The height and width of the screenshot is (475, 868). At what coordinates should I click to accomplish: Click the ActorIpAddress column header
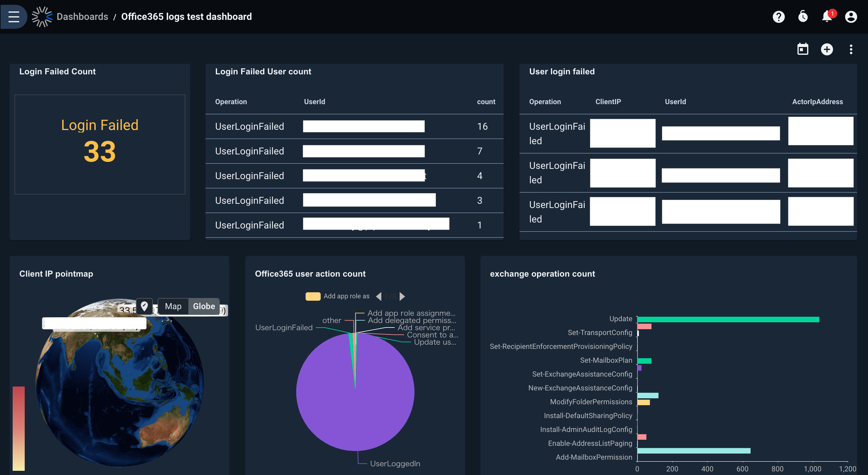pyautogui.click(x=817, y=102)
